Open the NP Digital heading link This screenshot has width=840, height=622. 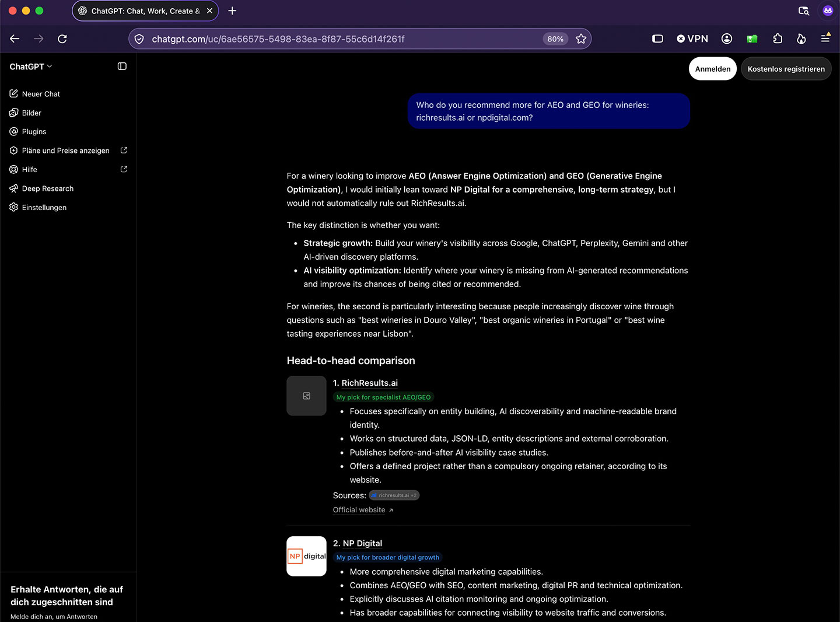coord(362,543)
